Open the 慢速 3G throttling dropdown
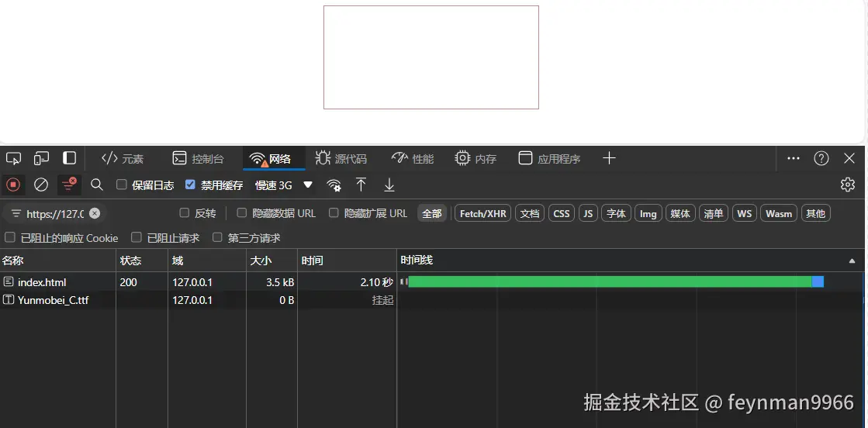The height and width of the screenshot is (428, 868). (283, 185)
